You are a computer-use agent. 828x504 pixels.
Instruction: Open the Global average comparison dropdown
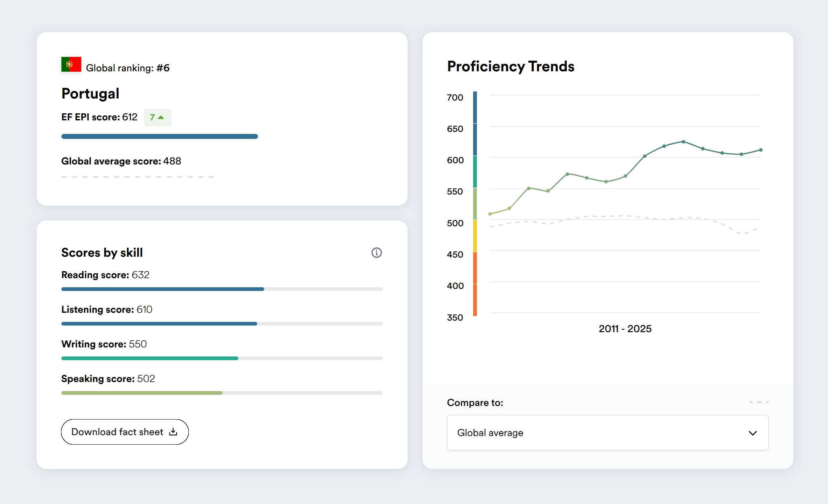coord(607,433)
